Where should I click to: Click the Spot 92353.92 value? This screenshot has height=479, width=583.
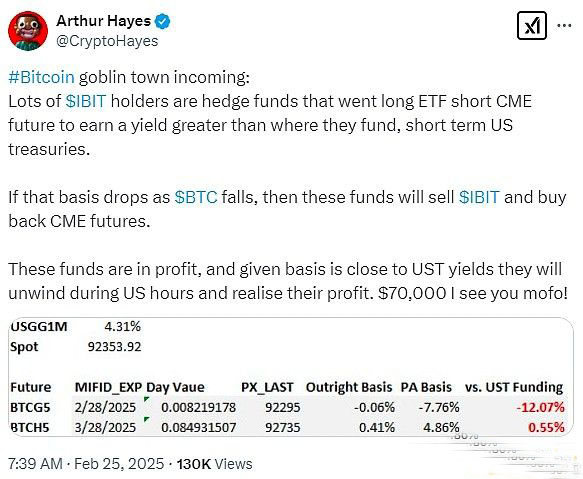tap(115, 347)
